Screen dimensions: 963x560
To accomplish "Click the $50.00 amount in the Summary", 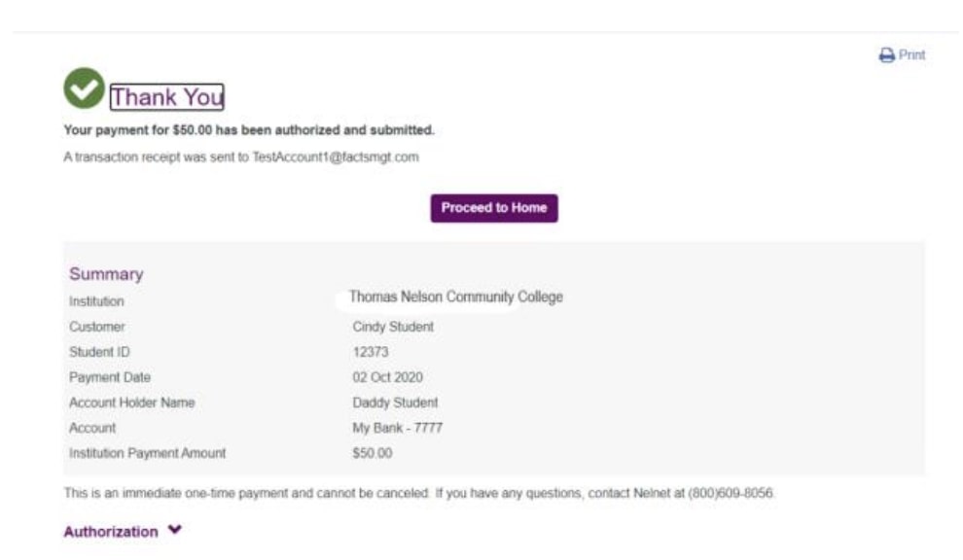I will click(373, 453).
